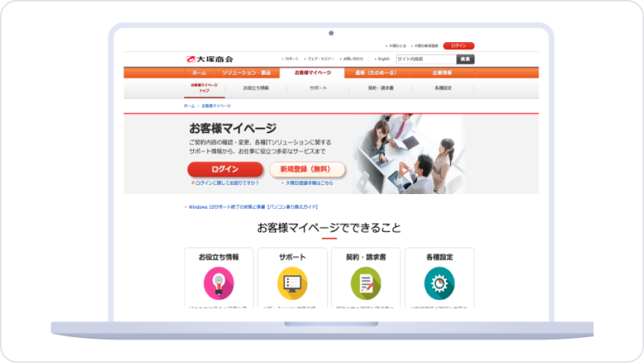This screenshot has height=363, width=644.
Task: Select 契約・請求書 in the sub-navigation bar
Action: [380, 88]
